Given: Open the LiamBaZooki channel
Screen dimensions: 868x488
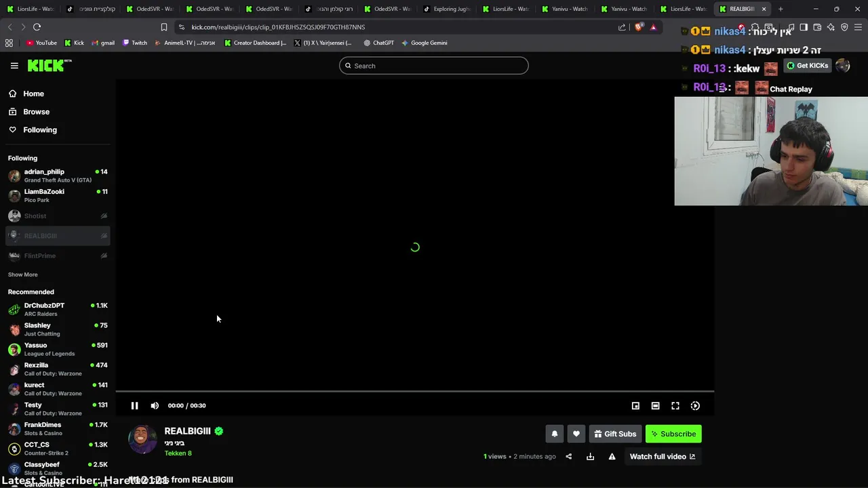Looking at the screenshot, I should click(x=58, y=196).
